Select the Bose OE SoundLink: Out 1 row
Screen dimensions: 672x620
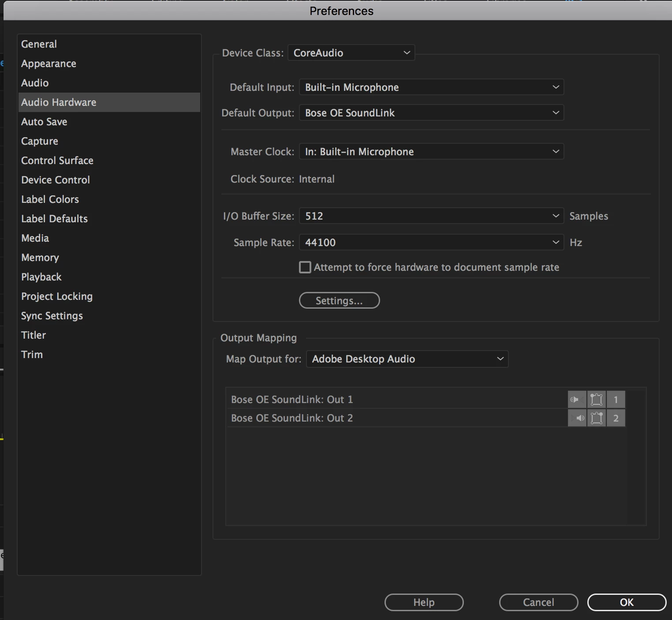click(x=426, y=400)
